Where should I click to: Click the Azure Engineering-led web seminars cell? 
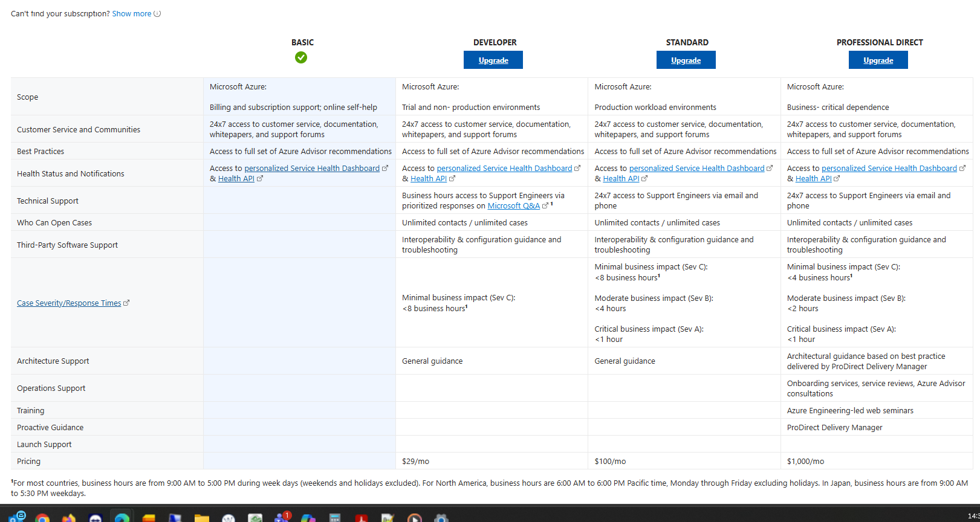point(877,410)
